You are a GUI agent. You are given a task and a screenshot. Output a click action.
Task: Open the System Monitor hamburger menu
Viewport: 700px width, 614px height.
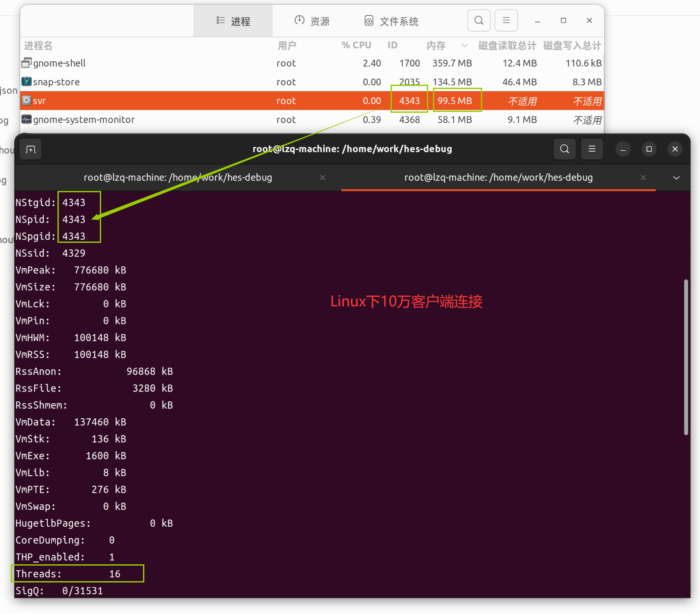pyautogui.click(x=506, y=20)
